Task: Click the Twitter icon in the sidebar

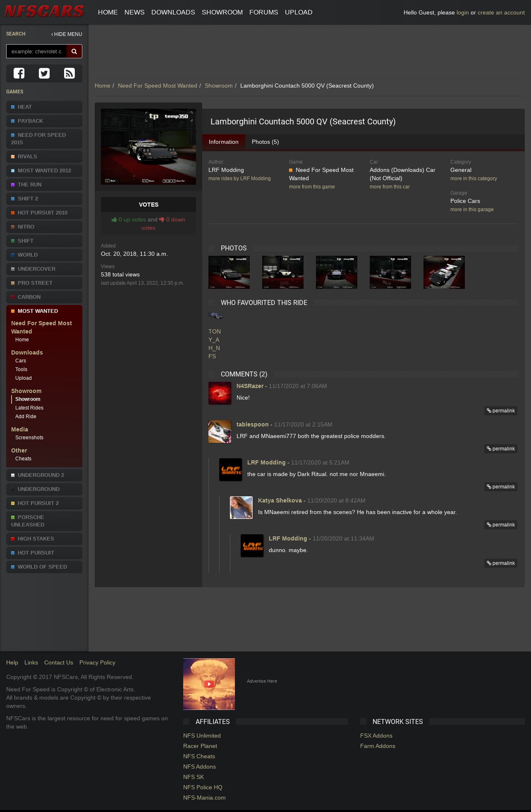Action: [x=44, y=73]
